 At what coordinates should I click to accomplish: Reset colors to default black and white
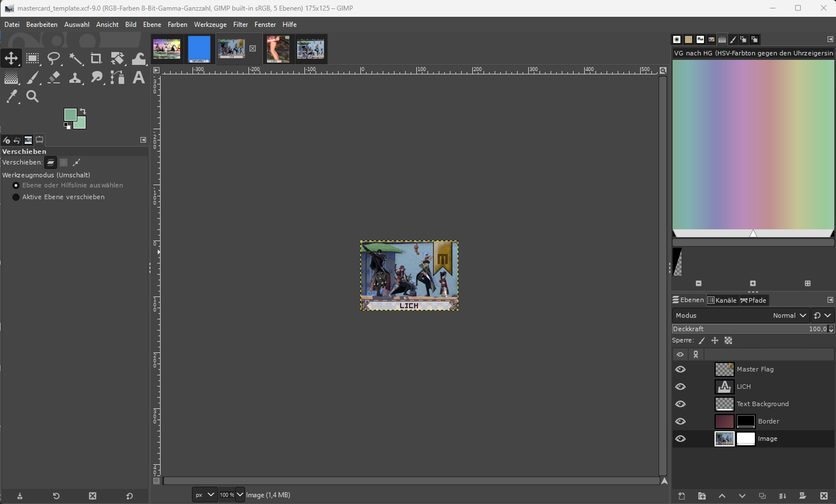point(67,126)
